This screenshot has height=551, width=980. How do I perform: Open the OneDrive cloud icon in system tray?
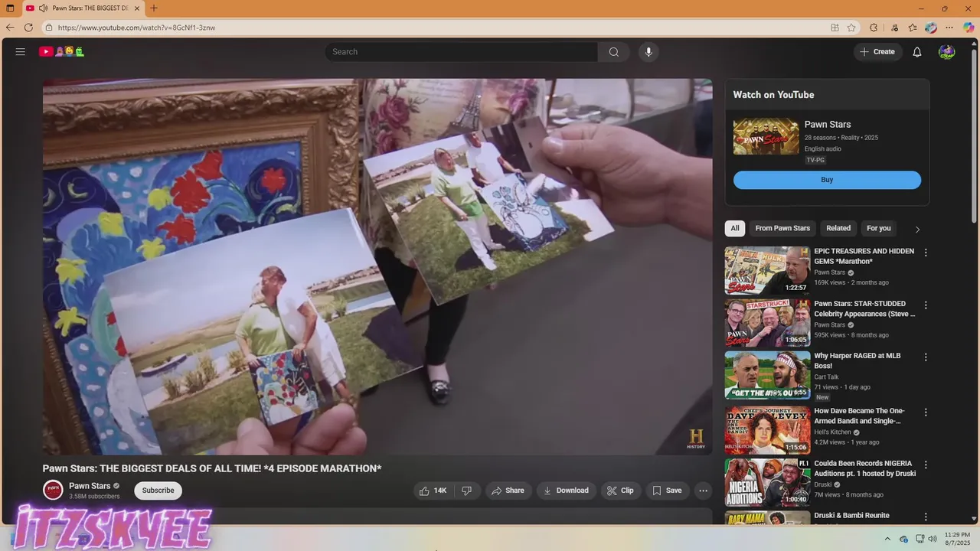903,539
